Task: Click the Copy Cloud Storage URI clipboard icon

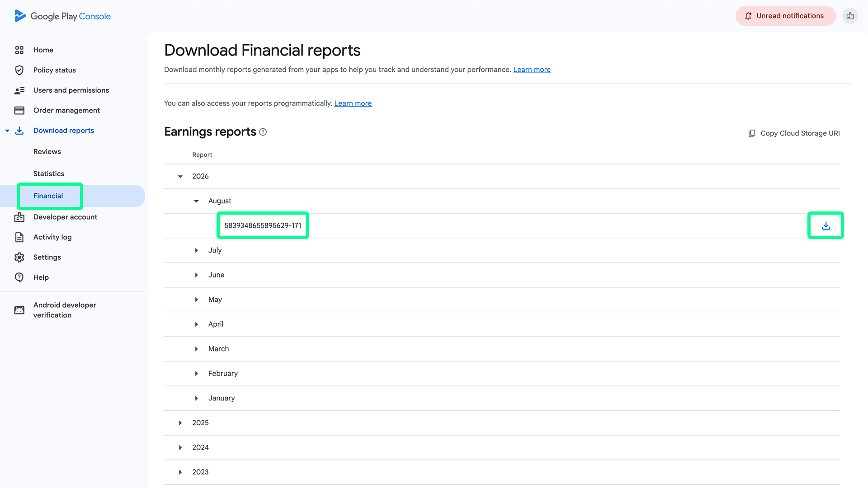Action: click(752, 133)
